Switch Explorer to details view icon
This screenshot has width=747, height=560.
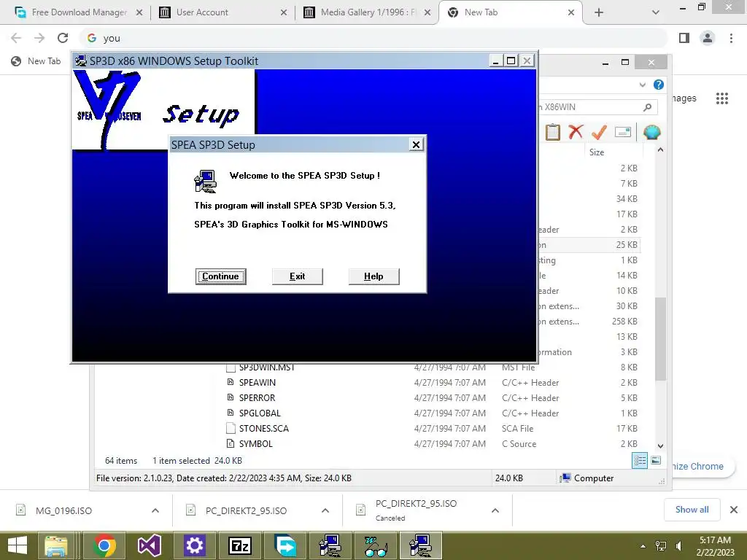pyautogui.click(x=639, y=460)
